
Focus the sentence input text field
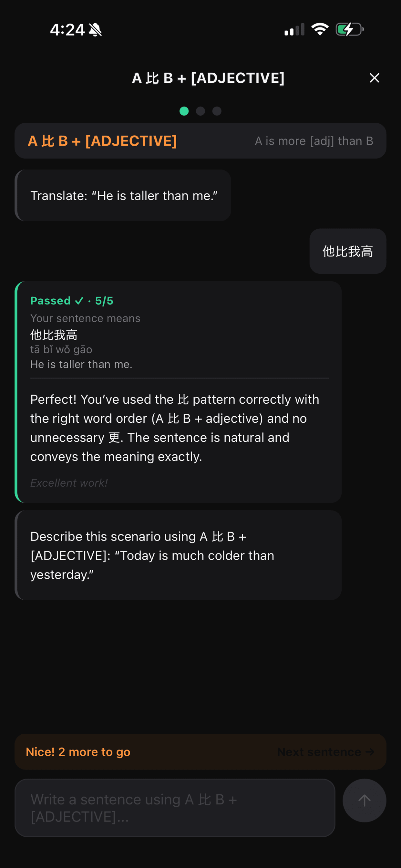(175, 808)
